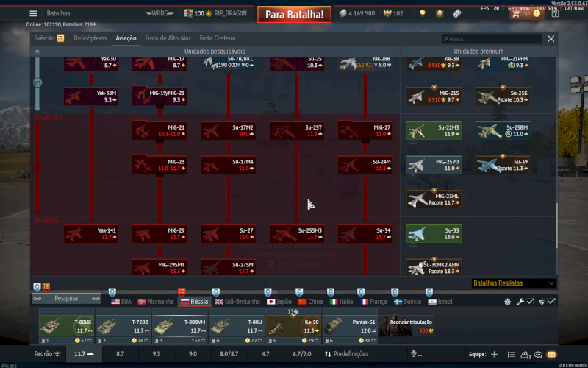Click the Busca search field
This screenshot has height=368, width=588.
tap(492, 39)
